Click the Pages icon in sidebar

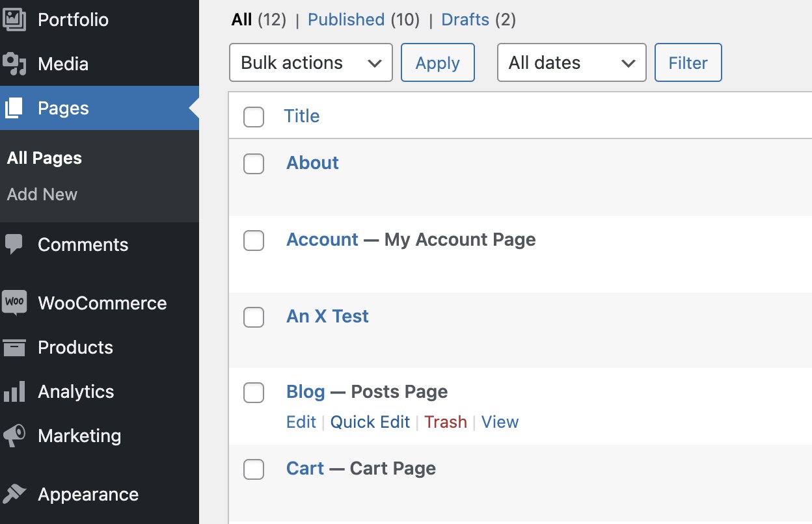[x=14, y=108]
